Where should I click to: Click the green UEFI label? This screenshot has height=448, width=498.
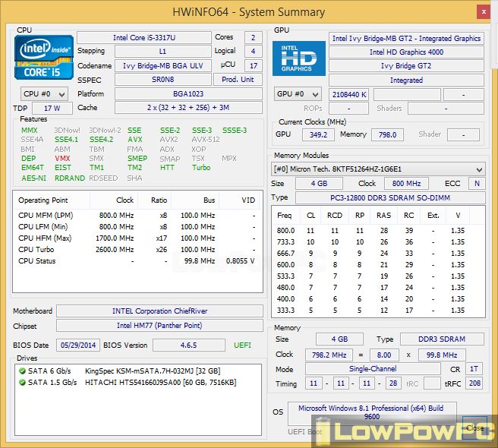coord(242,345)
